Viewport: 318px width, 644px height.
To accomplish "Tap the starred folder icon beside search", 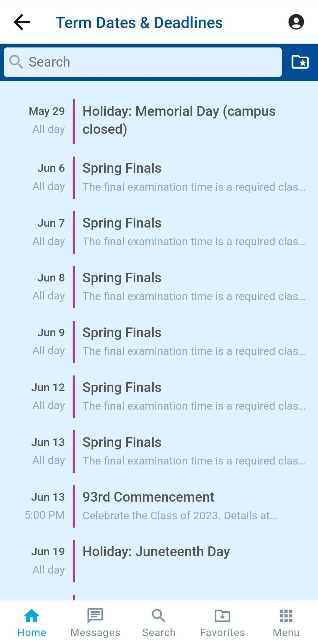I will coord(300,62).
